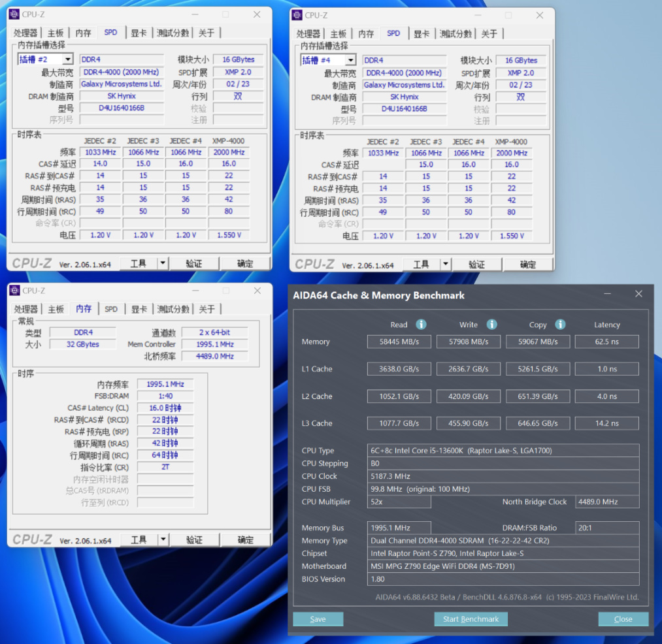Open 测试分数 tab in slot #4 window
The image size is (662, 644).
[x=455, y=34]
